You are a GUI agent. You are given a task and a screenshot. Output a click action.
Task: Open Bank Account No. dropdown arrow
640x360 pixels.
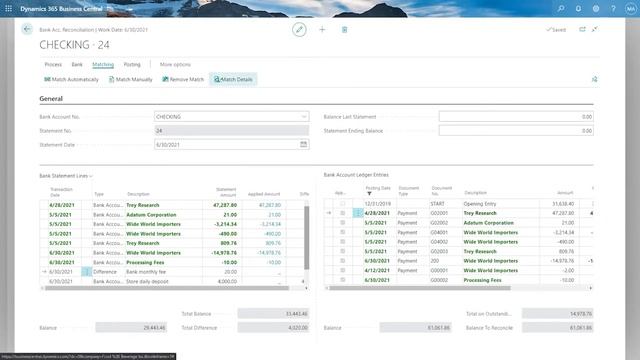(304, 117)
